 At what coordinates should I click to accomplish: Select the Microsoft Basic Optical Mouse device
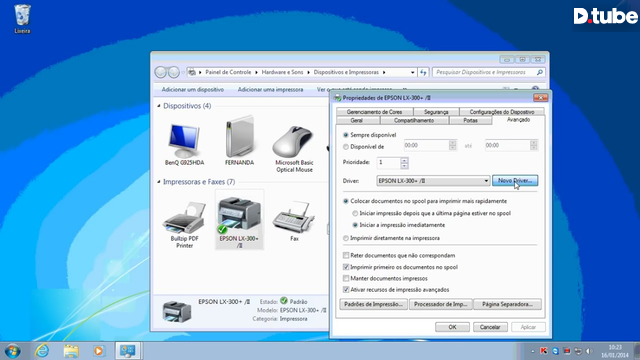[294, 149]
